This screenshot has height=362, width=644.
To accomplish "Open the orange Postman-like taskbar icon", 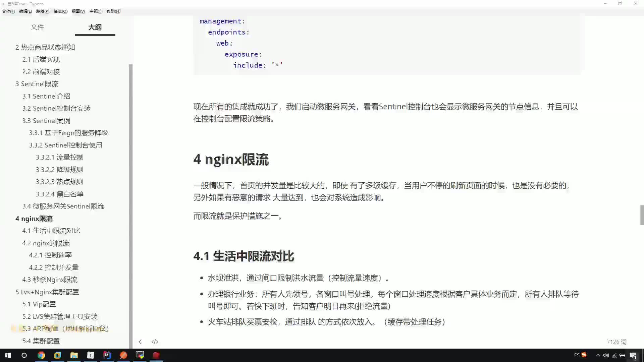I will (123, 355).
